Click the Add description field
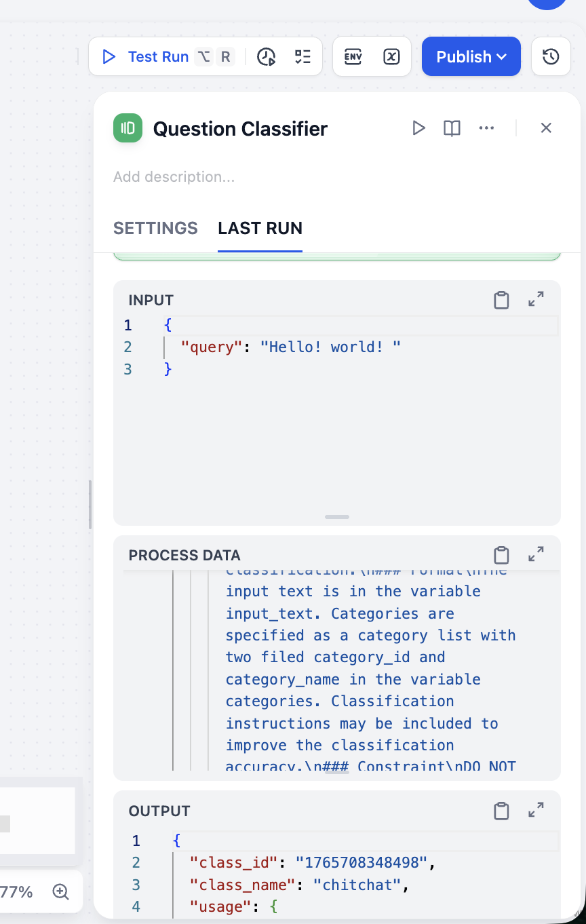 pyautogui.click(x=174, y=177)
